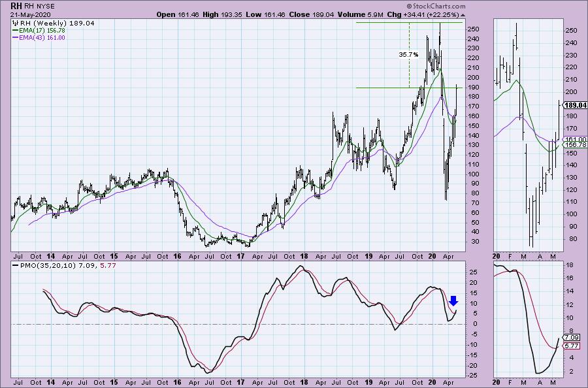Click the small triangle after Chg value
Viewport: 588px width, 388px height.
pyautogui.click(x=463, y=16)
